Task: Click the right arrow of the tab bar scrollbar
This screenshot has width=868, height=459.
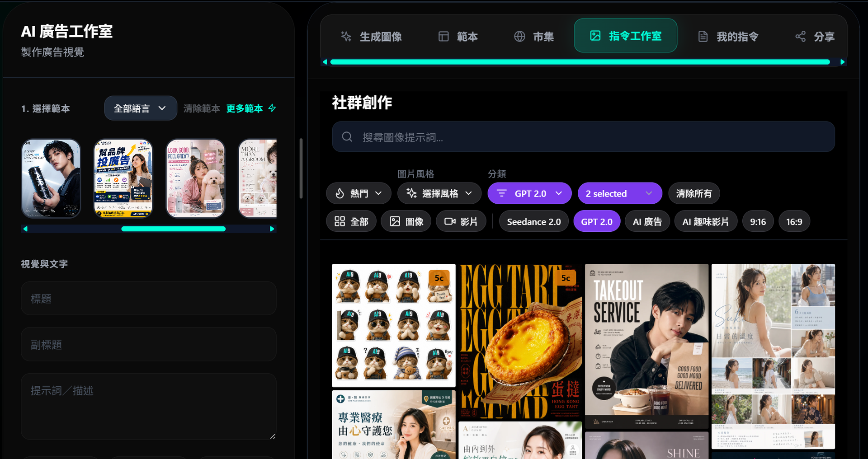Action: click(842, 62)
